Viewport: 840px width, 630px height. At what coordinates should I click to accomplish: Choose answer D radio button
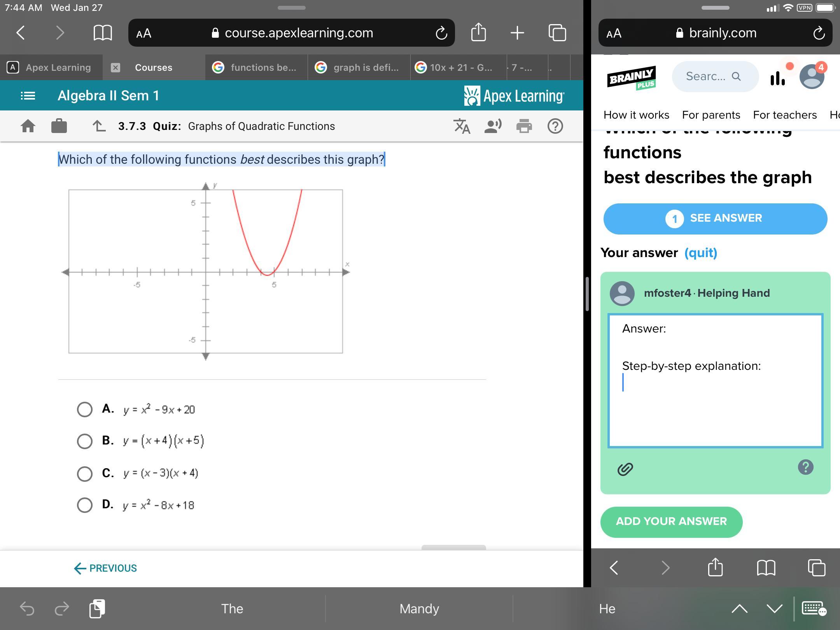[x=85, y=505]
